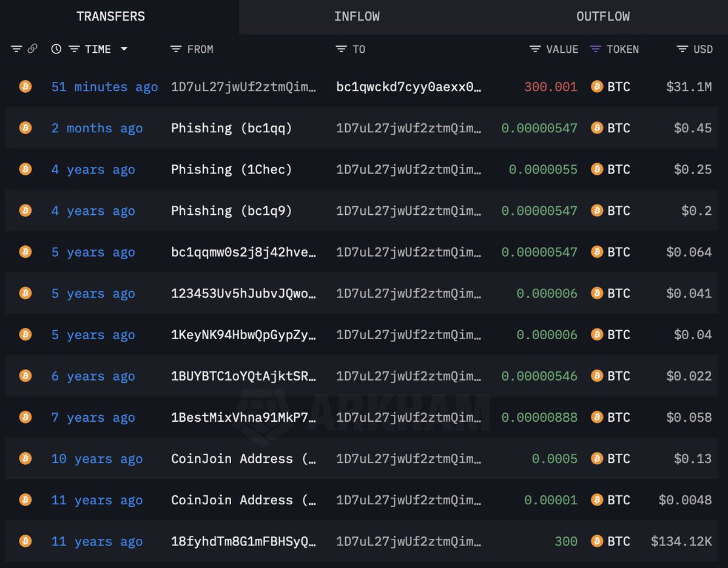The height and width of the screenshot is (568, 728).
Task: Open the INFLOW tab
Action: pyautogui.click(x=357, y=16)
